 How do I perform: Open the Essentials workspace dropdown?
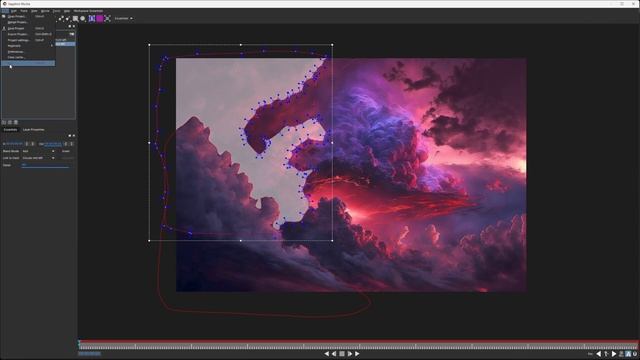click(123, 18)
